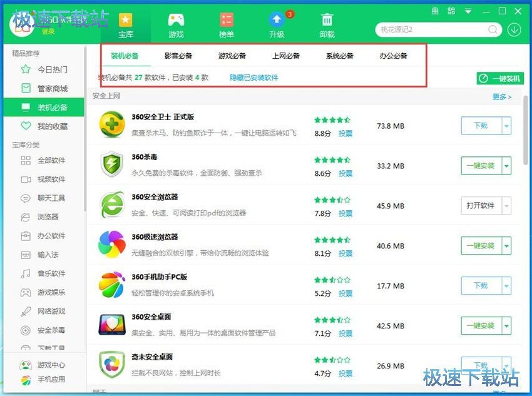Click the search magnifier icon
This screenshot has width=532, height=396.
(493, 30)
